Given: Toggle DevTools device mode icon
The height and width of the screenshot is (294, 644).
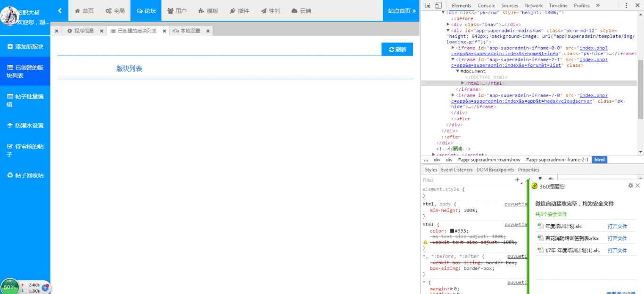Looking at the screenshot, I should (438, 6).
